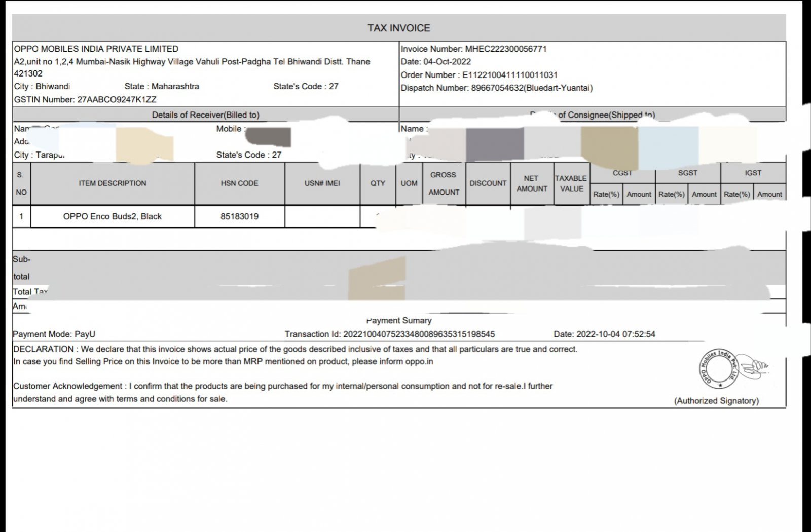The width and height of the screenshot is (811, 532).
Task: Click the HSN code value 85183019
Action: click(x=239, y=217)
